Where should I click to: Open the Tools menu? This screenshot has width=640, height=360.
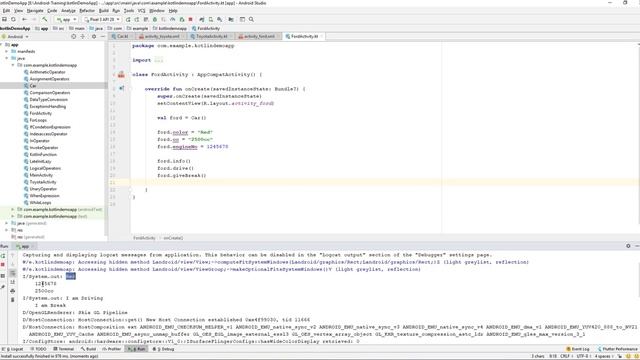pos(129,11)
